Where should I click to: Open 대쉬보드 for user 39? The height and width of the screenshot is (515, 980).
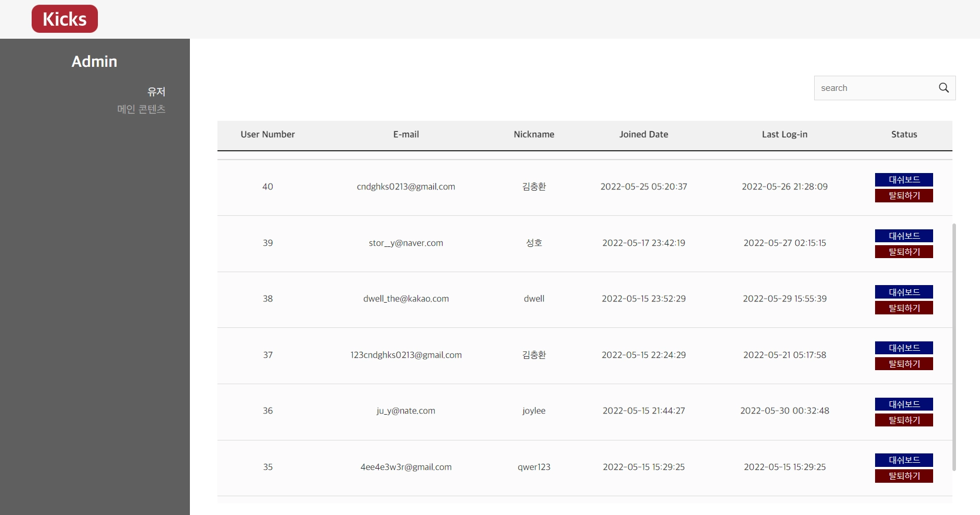[x=904, y=236]
